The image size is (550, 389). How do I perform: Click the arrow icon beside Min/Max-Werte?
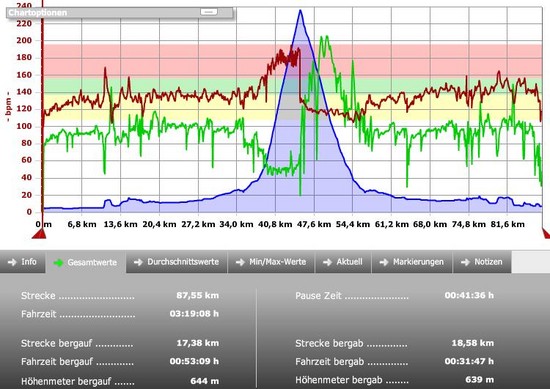[240, 262]
